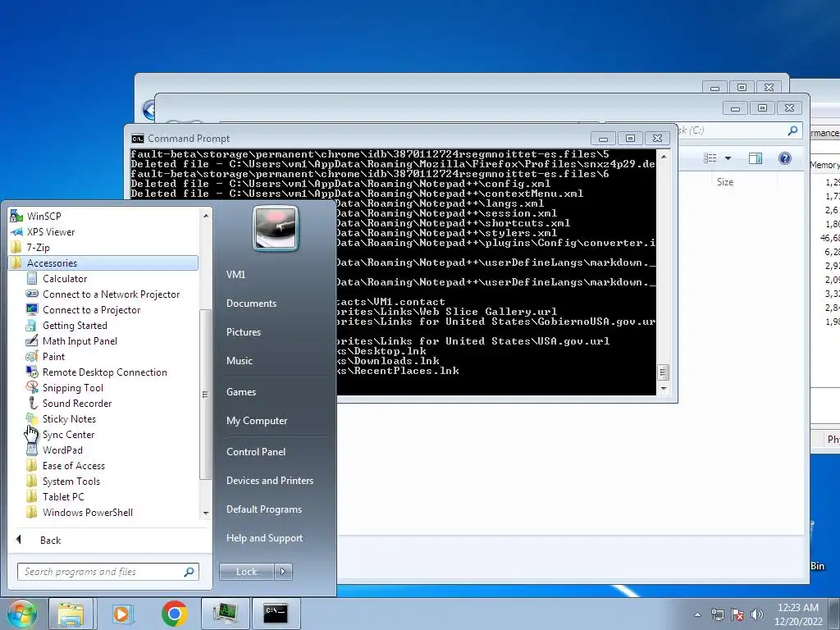The image size is (840, 630).
Task: Open Math Input Panel
Action: pos(80,340)
